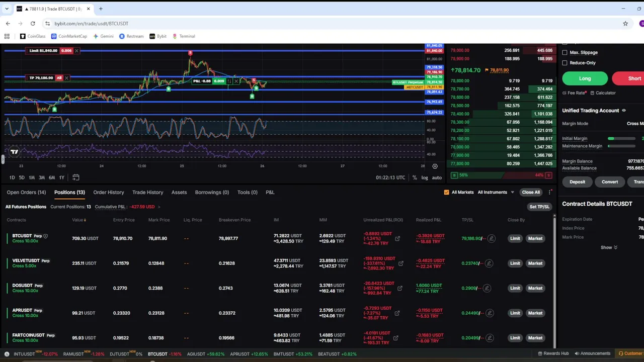This screenshot has height=362, width=644.
Task: Open the browser apps grid
Action: [7, 36]
